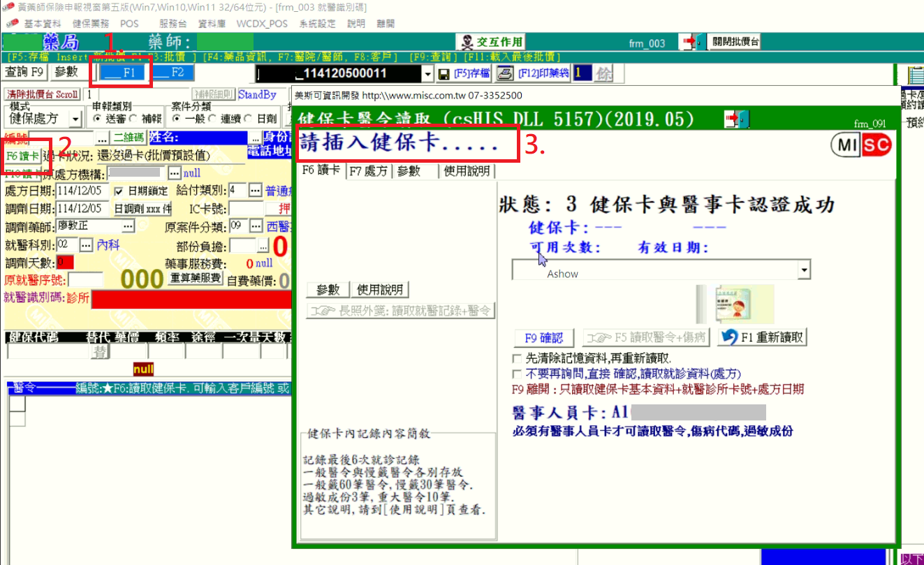Click the 處方日期 input field
The width and height of the screenshot is (924, 565).
[x=82, y=191]
